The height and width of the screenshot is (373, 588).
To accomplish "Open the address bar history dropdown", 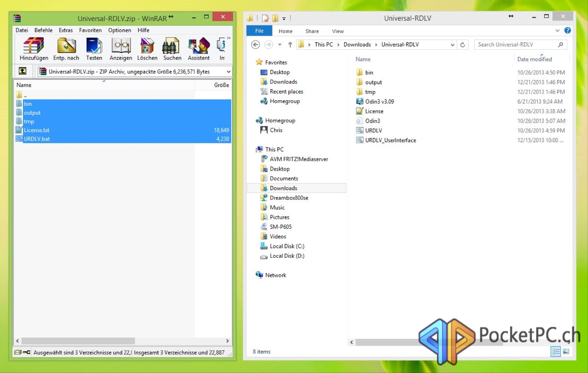I will (x=452, y=45).
